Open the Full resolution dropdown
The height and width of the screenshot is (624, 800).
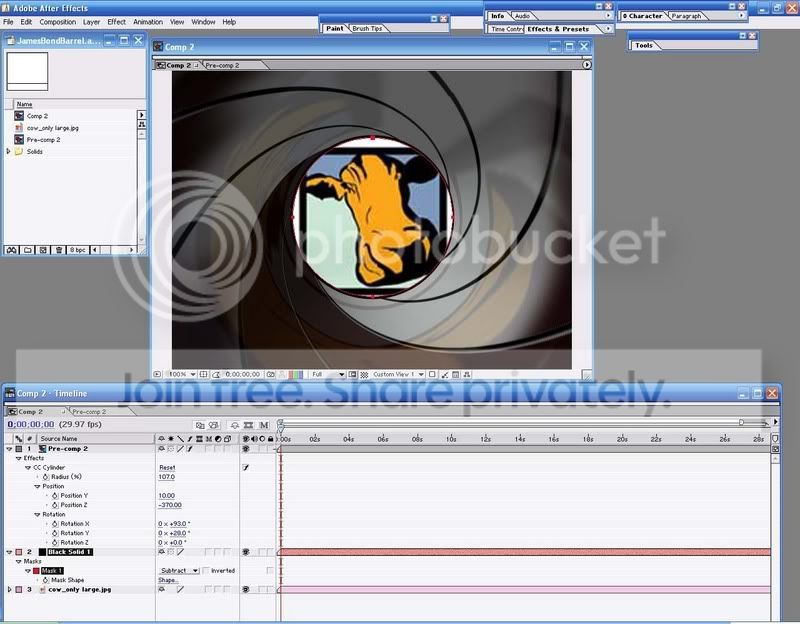pos(328,375)
